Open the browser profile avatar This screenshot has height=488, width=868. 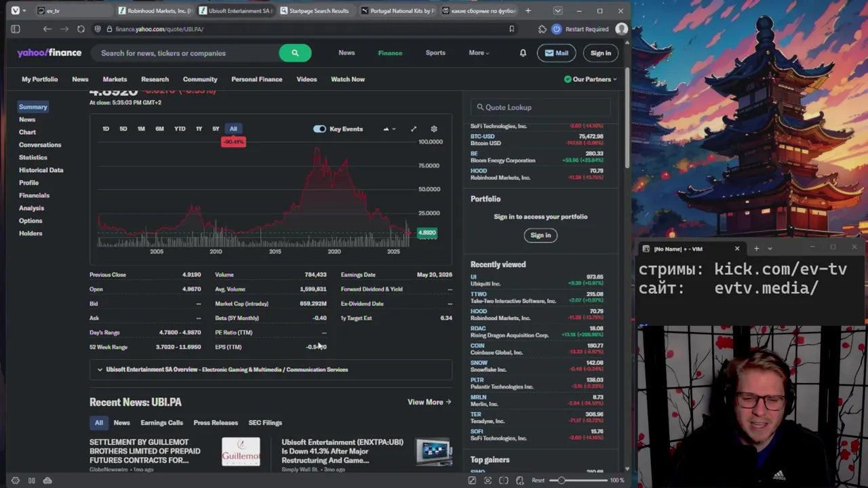coord(621,29)
